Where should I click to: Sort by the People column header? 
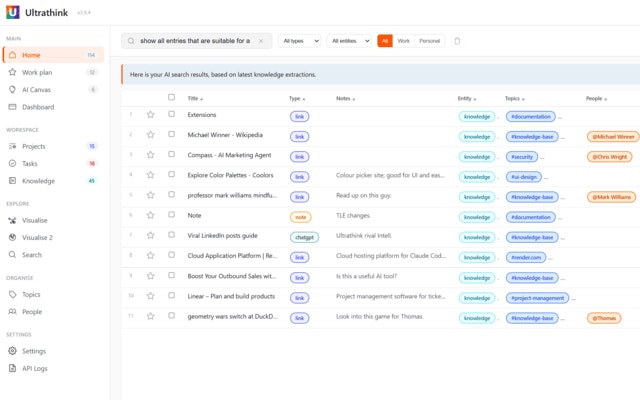click(596, 98)
